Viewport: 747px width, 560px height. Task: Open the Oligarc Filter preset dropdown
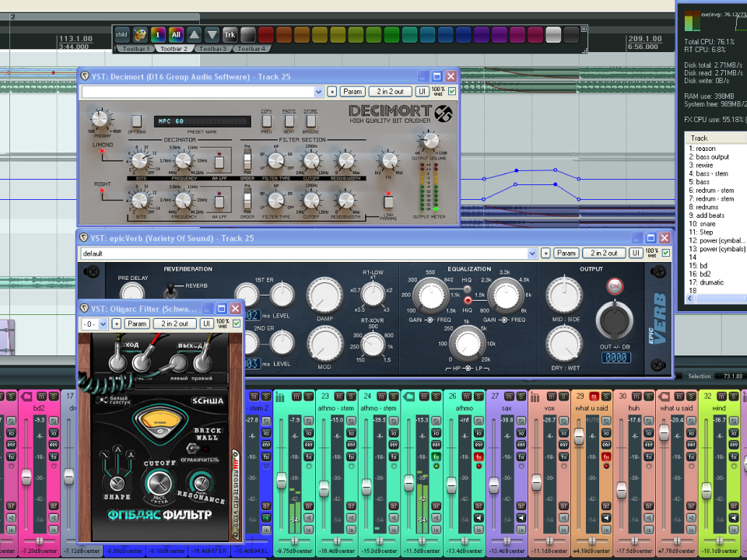(x=103, y=324)
